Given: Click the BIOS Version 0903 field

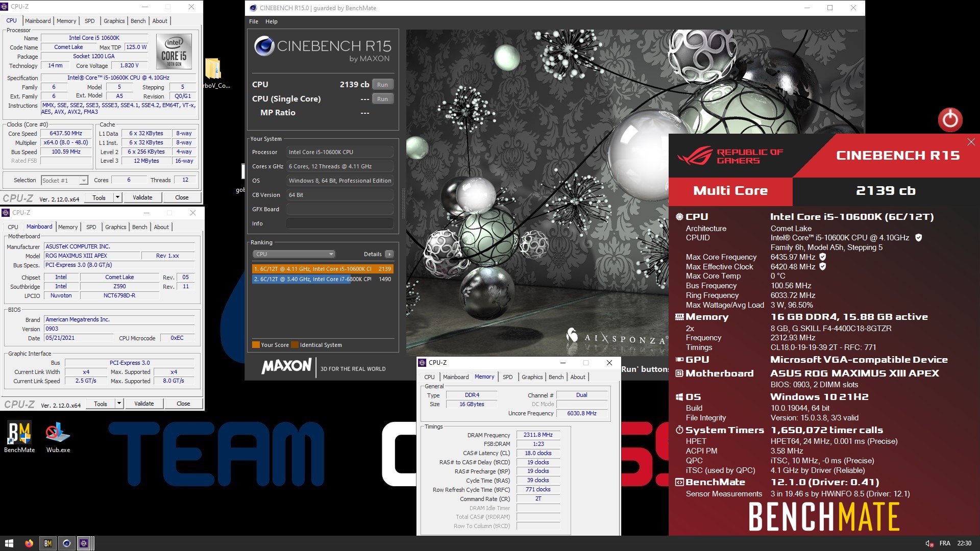Looking at the screenshot, I should coord(119,329).
